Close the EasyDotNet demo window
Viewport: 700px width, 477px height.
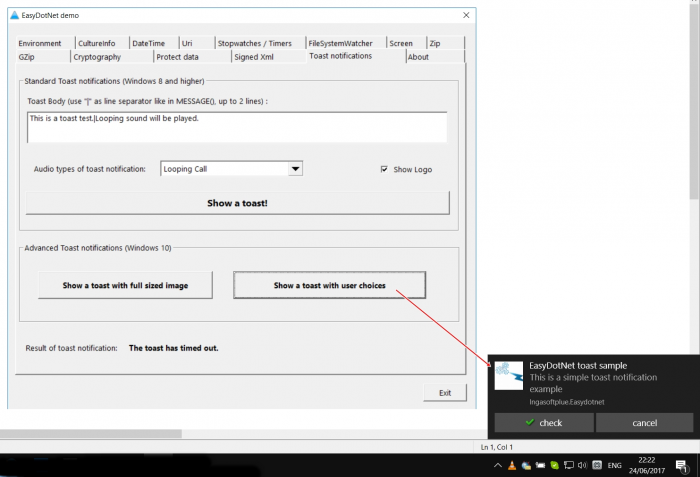pyautogui.click(x=466, y=15)
